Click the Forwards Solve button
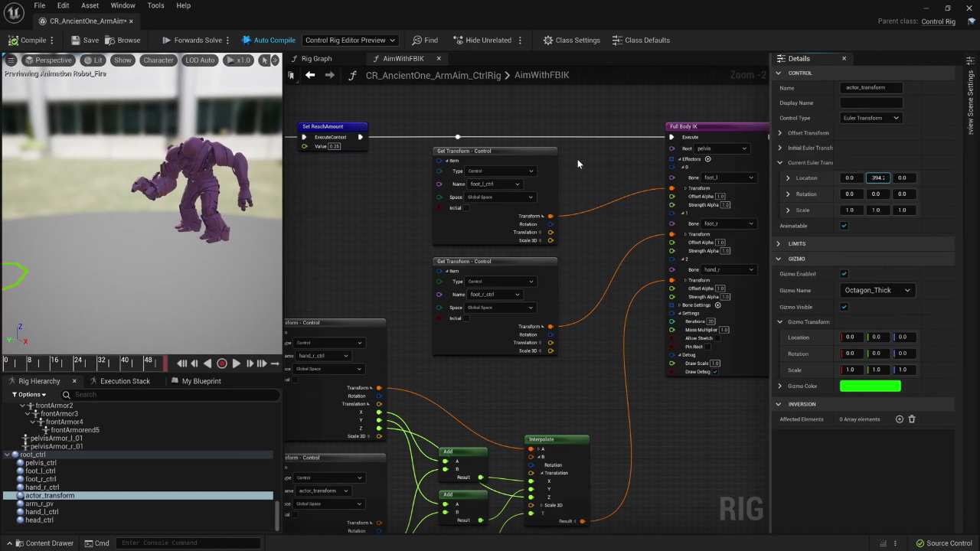This screenshot has width=980, height=551. pos(191,41)
